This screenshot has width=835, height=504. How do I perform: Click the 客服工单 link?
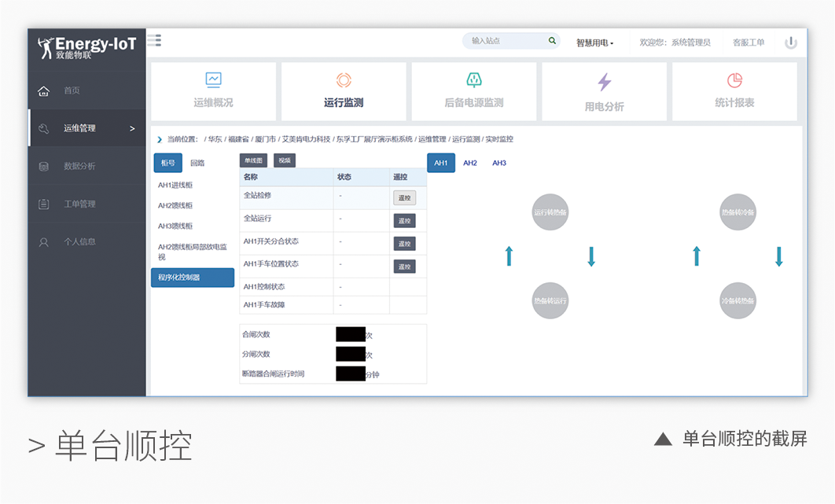(x=749, y=42)
